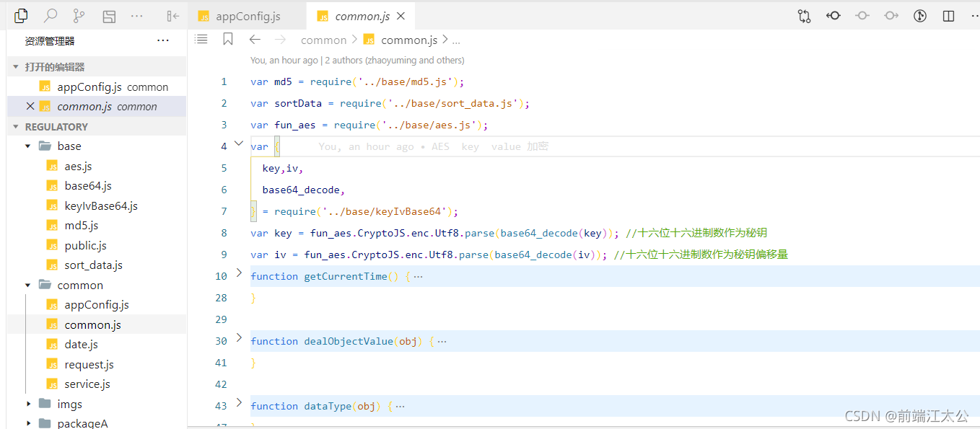The width and height of the screenshot is (980, 429).
Task: Go to previous change commit icon
Action: tap(834, 15)
